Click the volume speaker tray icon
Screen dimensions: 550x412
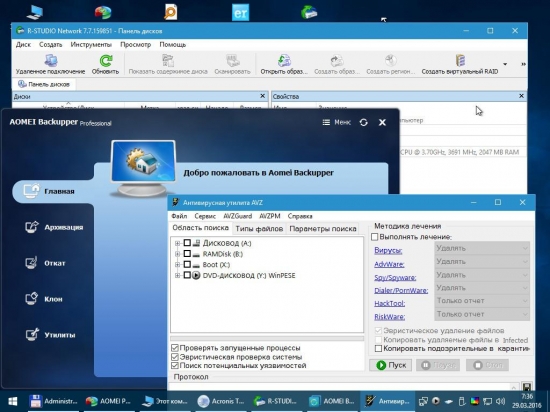point(501,401)
